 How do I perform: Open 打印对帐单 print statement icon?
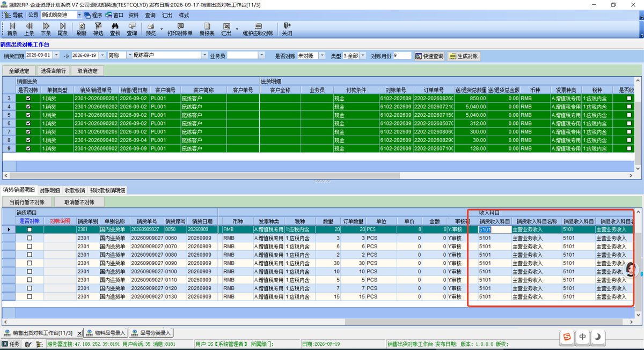click(180, 29)
